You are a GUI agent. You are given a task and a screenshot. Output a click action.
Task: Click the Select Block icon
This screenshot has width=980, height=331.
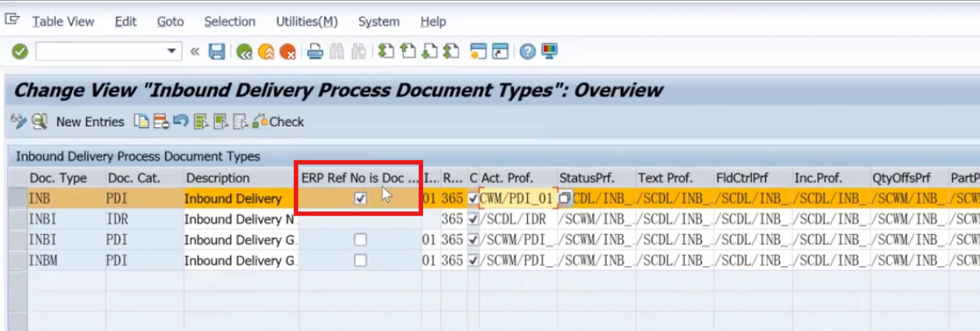click(220, 121)
